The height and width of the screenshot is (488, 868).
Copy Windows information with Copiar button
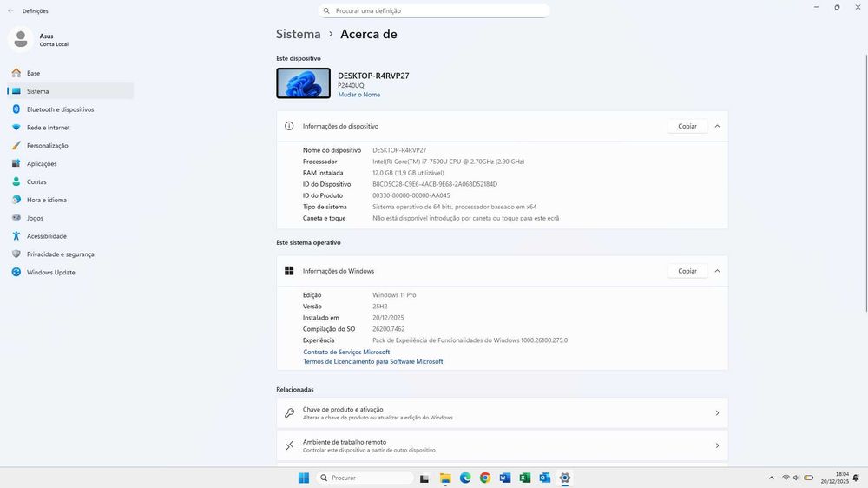pyautogui.click(x=687, y=271)
